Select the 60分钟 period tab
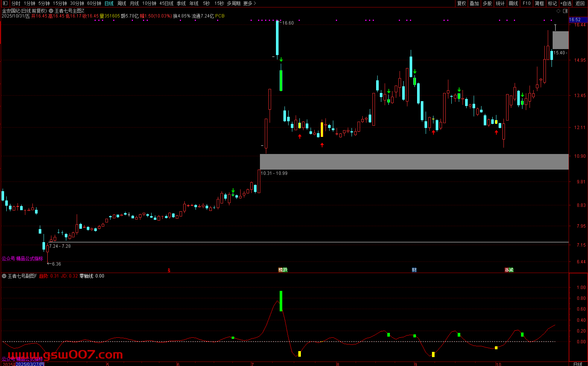588x366 pixels. pyautogui.click(x=94, y=3)
